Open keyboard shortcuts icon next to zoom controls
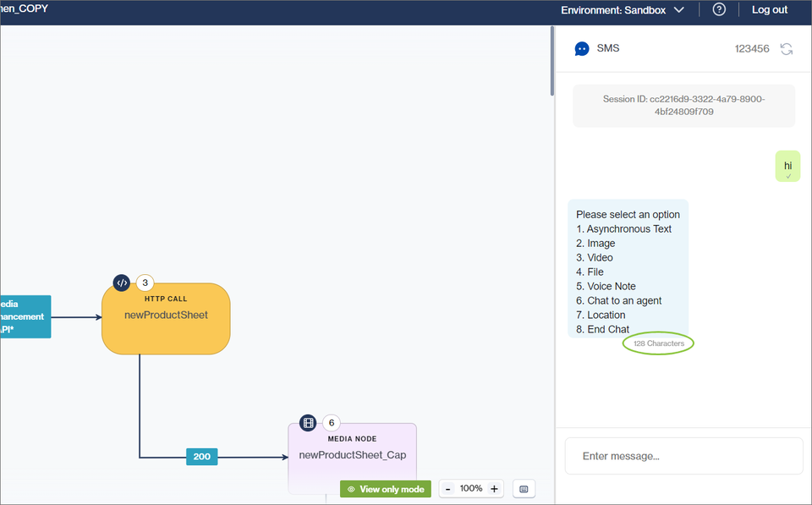Screen dimensions: 812x505 (x=524, y=489)
